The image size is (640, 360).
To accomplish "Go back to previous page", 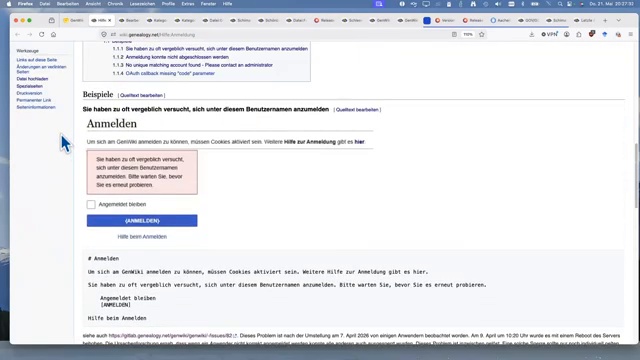I will tap(18, 35).
